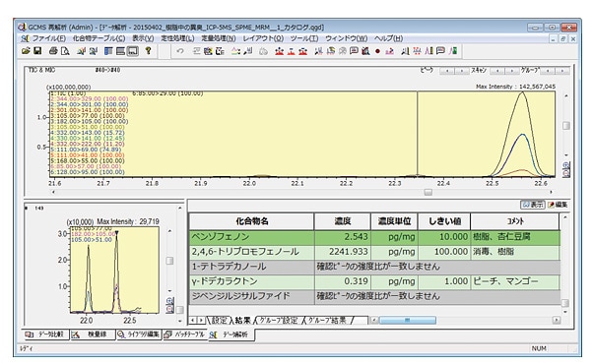Click the Print toolbar icon
This screenshot has height=364, width=593.
tap(53, 50)
